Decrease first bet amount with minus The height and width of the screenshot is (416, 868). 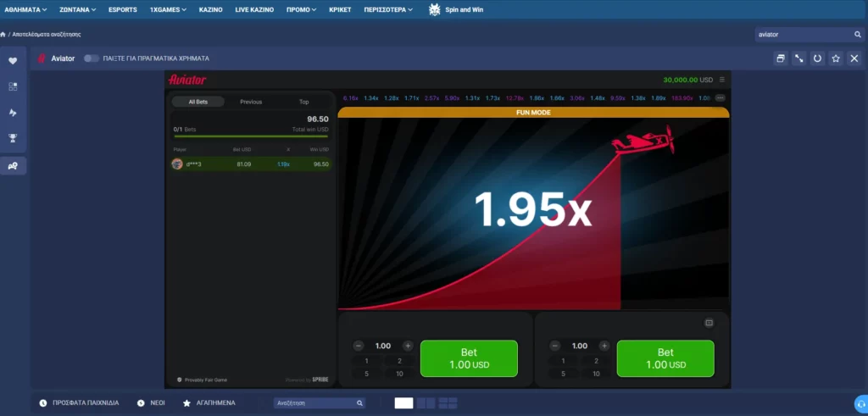(359, 346)
